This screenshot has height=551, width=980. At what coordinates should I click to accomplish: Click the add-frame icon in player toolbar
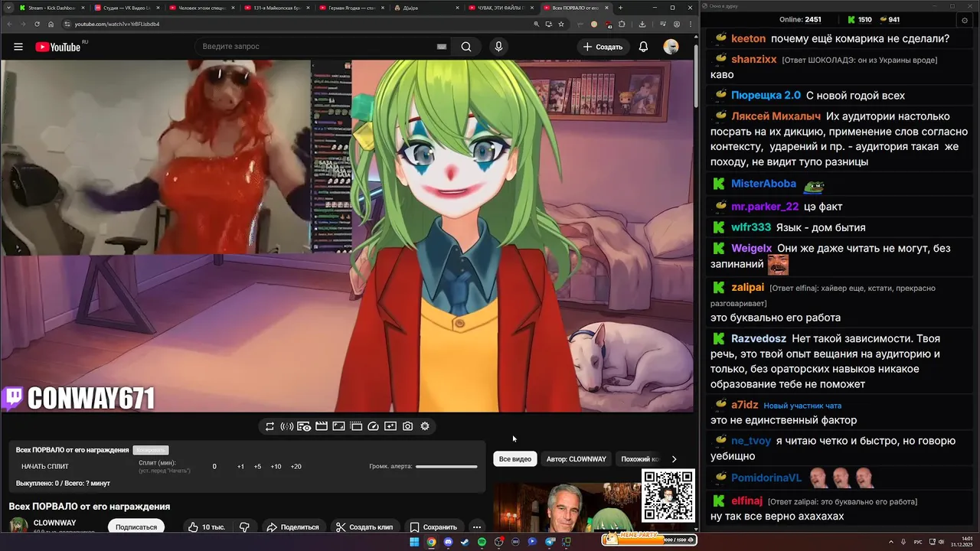(x=390, y=426)
